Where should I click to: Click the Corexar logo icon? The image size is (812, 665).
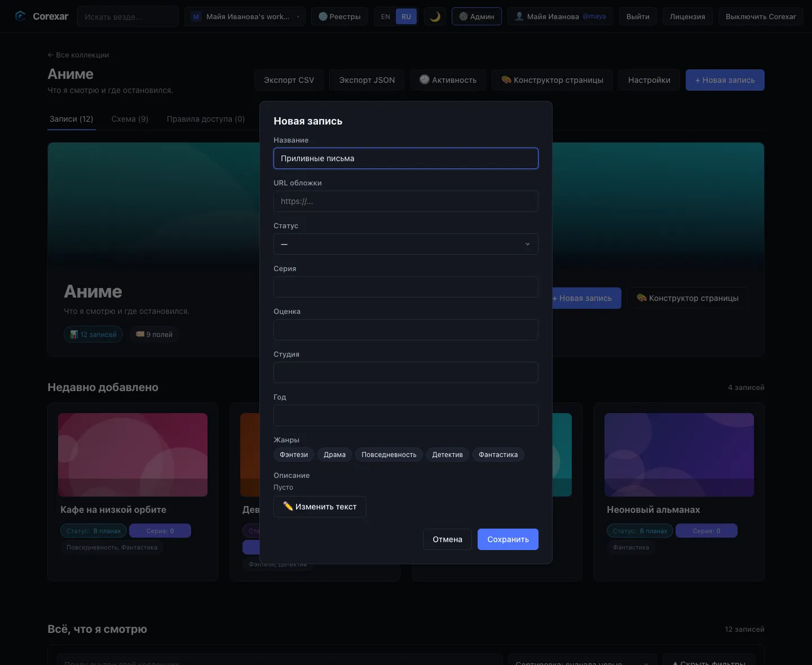click(x=20, y=16)
